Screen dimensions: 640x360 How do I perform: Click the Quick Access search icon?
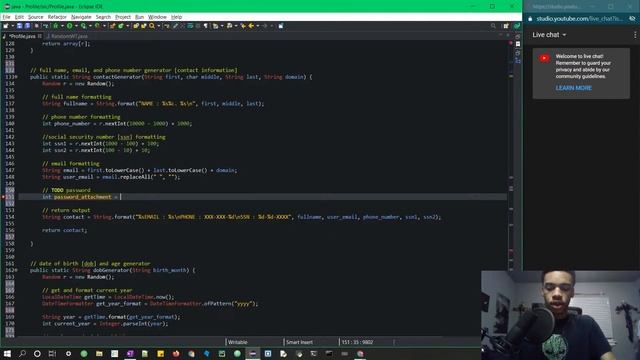[493, 26]
